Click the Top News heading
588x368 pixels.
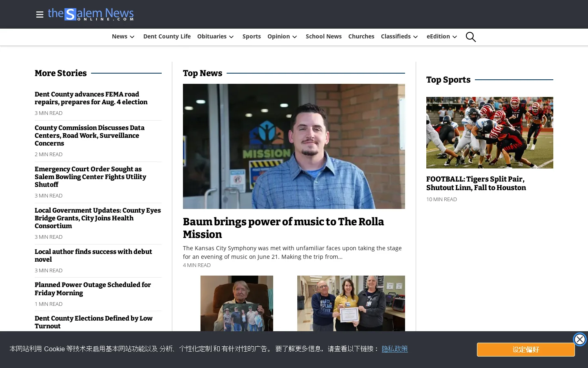pyautogui.click(x=203, y=73)
